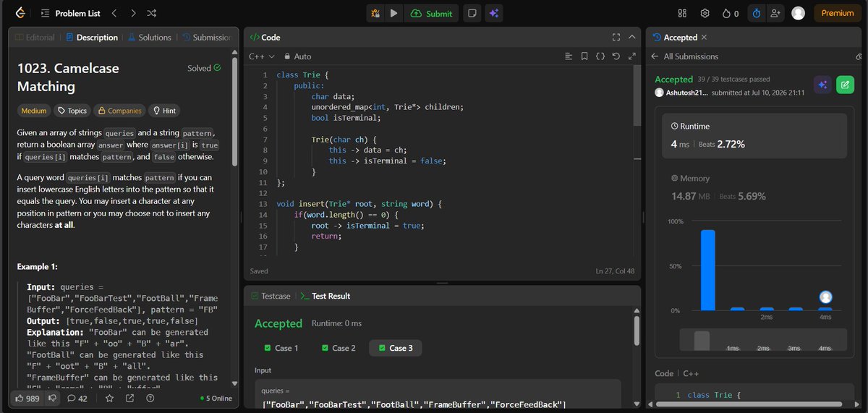Screen dimensions: 868x413
Task: Click the Premium button
Action: (838, 13)
